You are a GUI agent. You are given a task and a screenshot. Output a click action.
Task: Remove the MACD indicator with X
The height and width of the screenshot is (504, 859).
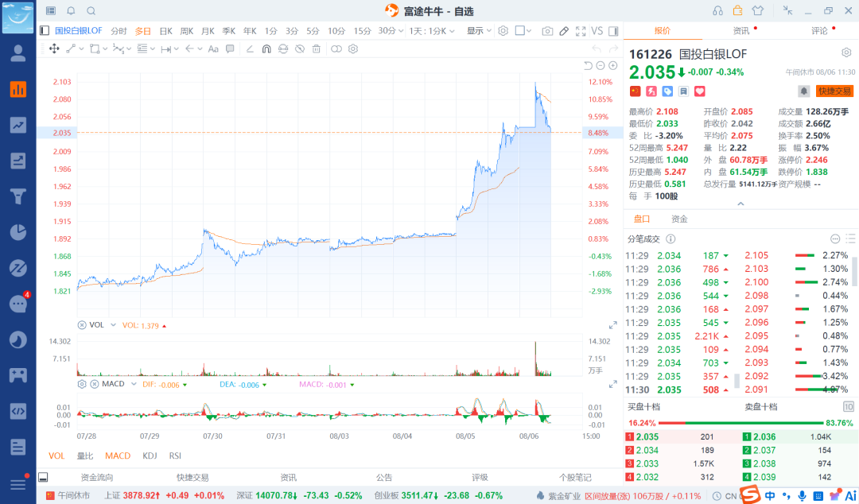(x=94, y=384)
